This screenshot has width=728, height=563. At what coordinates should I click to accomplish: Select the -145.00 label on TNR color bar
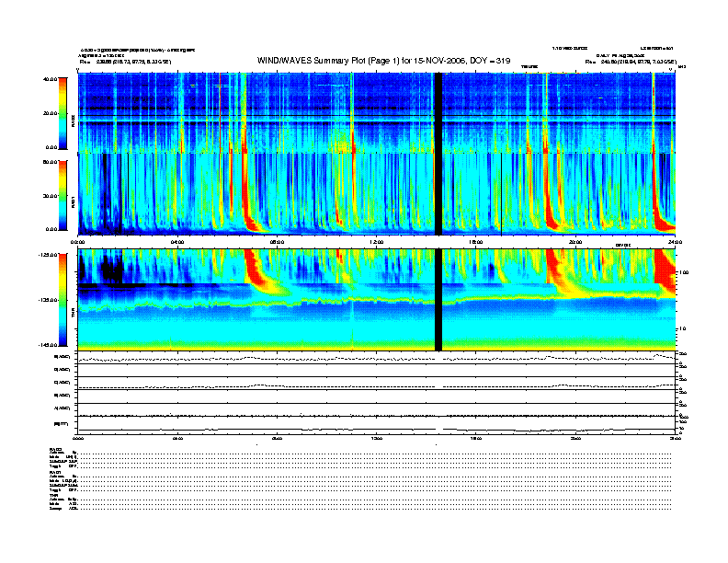click(x=48, y=345)
